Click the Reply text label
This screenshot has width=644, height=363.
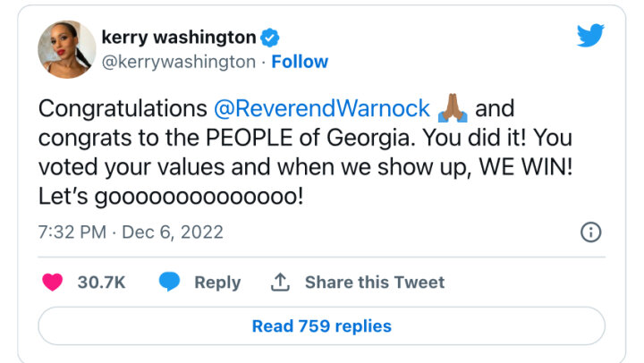tap(217, 282)
